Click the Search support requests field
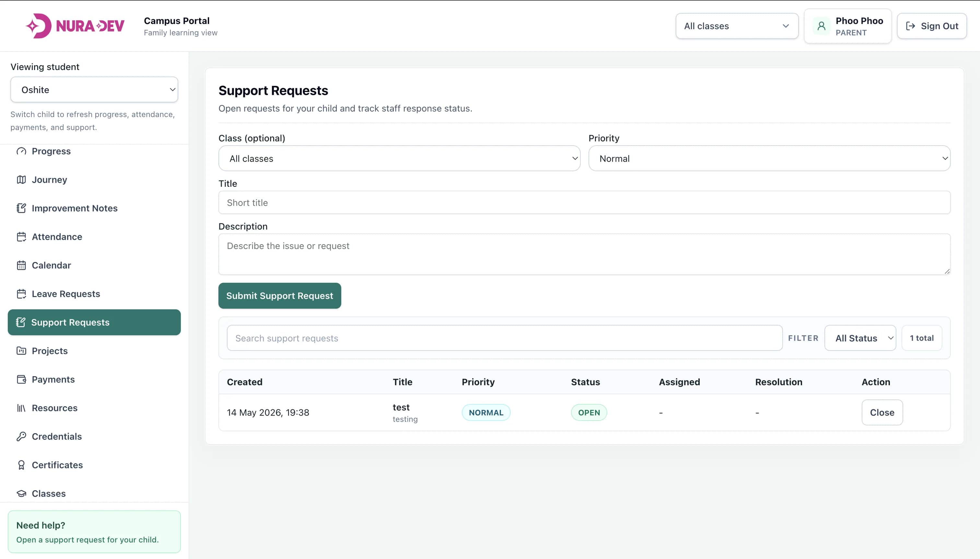 click(x=505, y=338)
